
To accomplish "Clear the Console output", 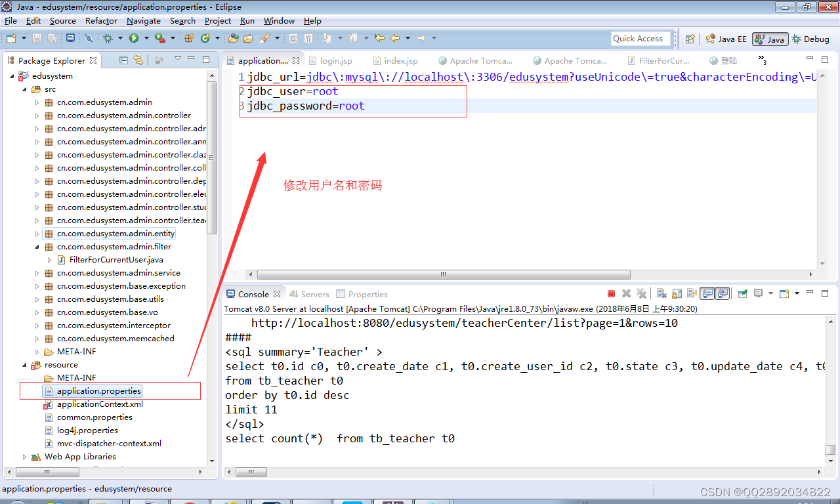I will [x=661, y=293].
